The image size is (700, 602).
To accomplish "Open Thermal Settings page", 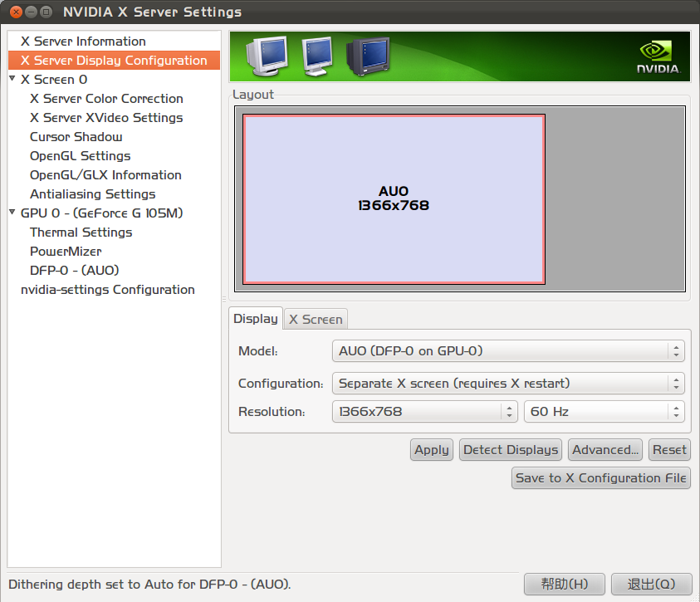I will [x=81, y=232].
